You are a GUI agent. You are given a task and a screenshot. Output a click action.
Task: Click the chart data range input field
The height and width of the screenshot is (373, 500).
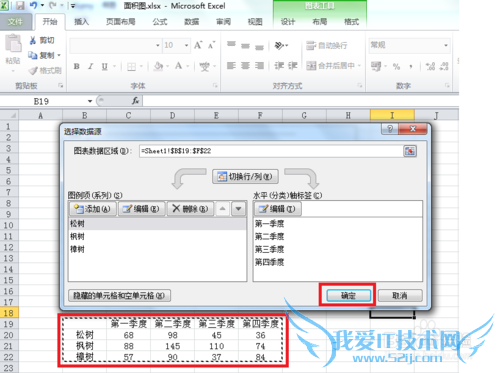click(x=271, y=151)
